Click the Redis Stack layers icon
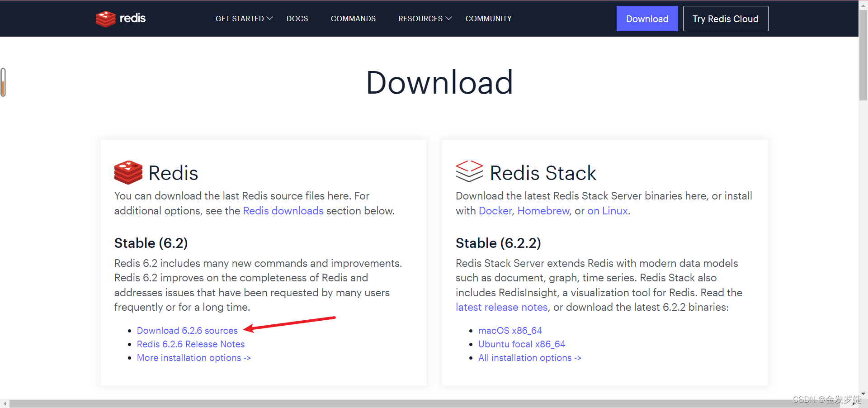The height and width of the screenshot is (408, 868). click(x=469, y=171)
